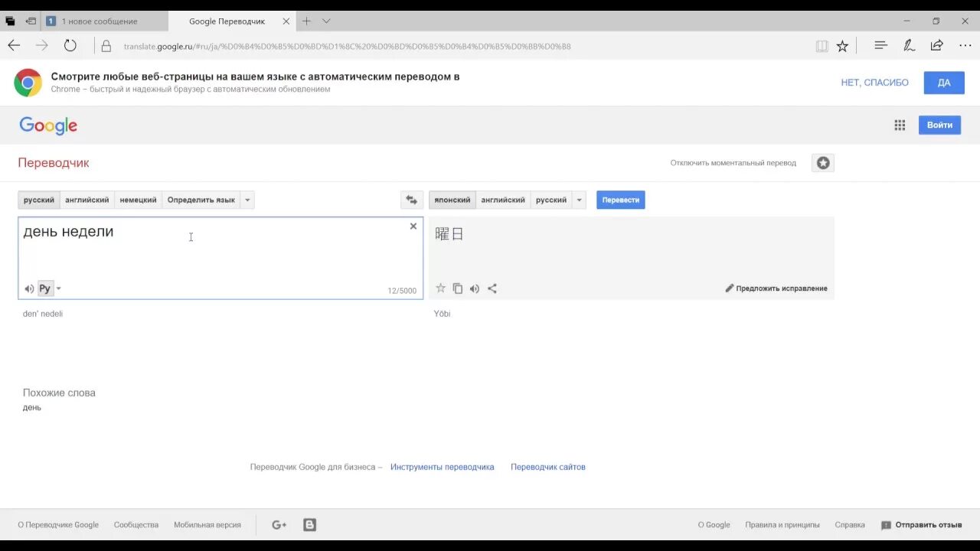Select the Ру input method button
Screen dimensions: 980x551
pyautogui.click(x=45, y=289)
